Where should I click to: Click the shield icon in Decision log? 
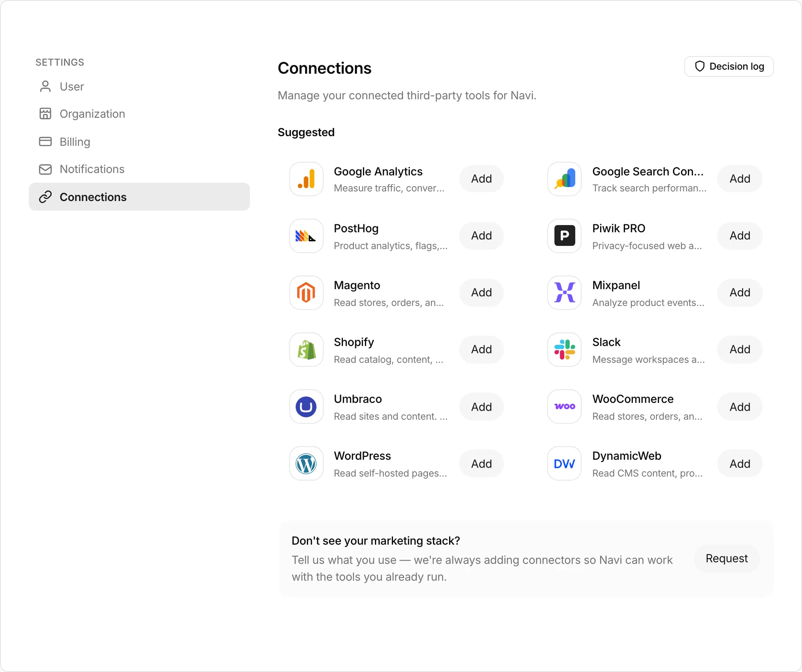[699, 66]
